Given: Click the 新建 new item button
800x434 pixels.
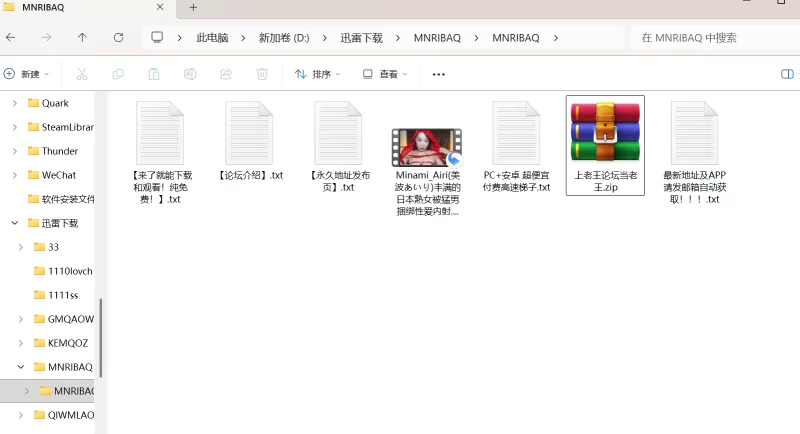Looking at the screenshot, I should (26, 74).
